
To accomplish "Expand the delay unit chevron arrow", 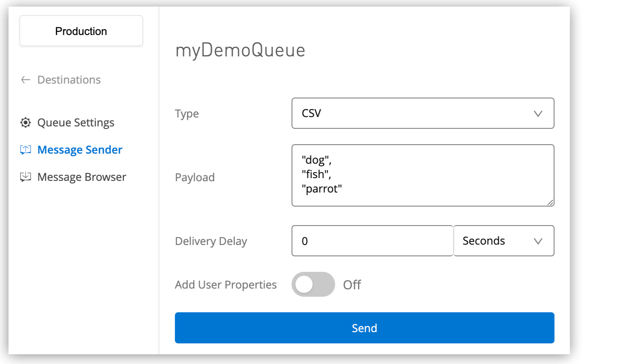I will pos(538,241).
